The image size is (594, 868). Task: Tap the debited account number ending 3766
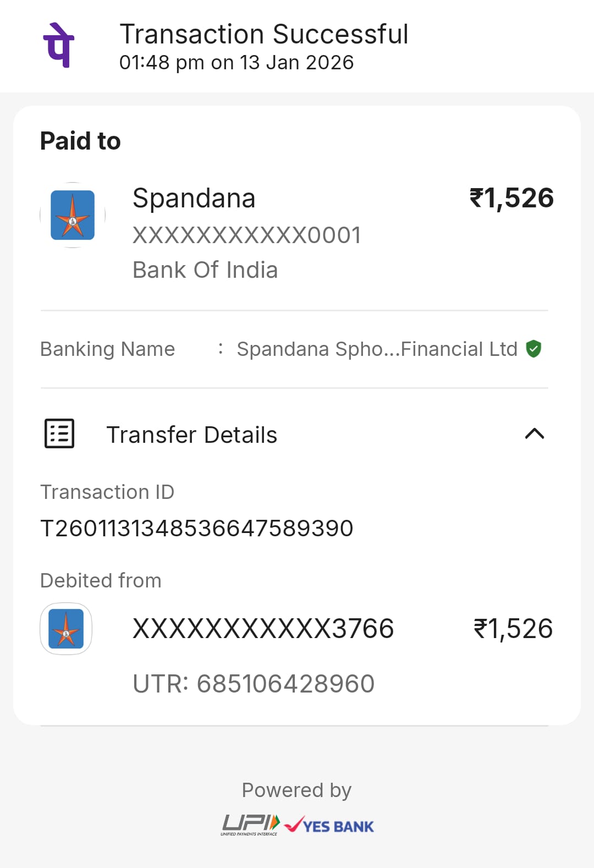263,629
